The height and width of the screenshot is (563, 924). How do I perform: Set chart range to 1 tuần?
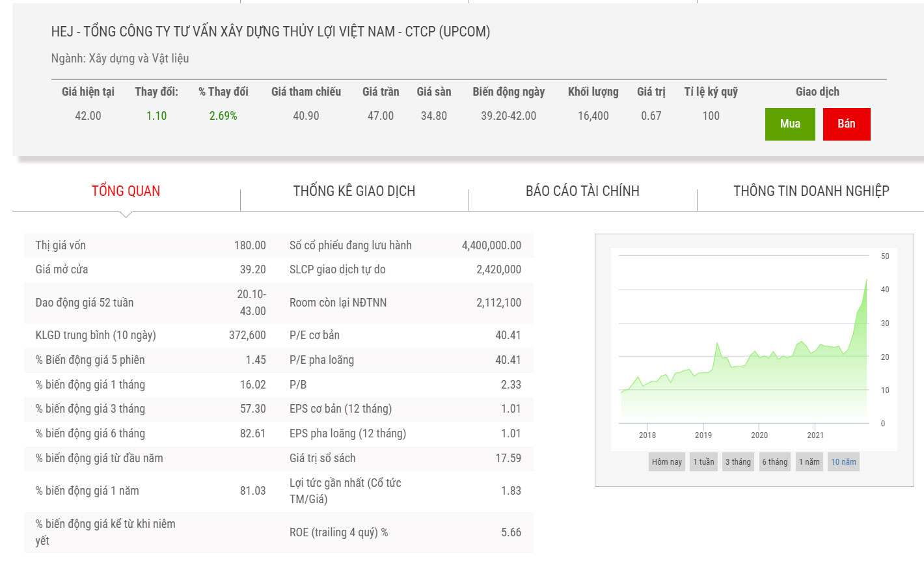tap(703, 462)
